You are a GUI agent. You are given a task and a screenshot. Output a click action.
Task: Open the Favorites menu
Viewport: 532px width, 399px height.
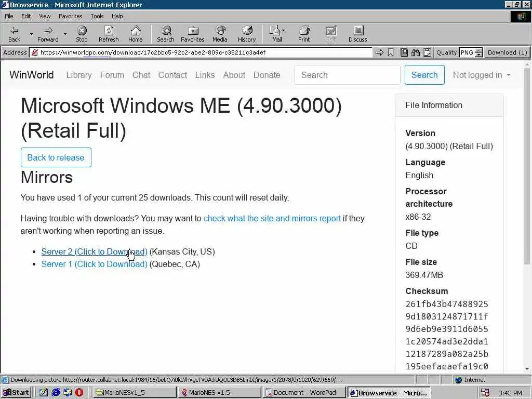(70, 16)
